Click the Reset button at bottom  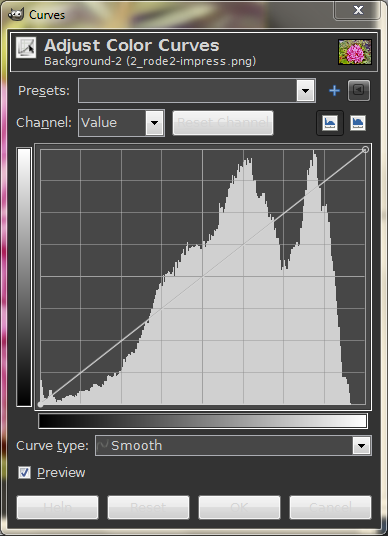[148, 508]
